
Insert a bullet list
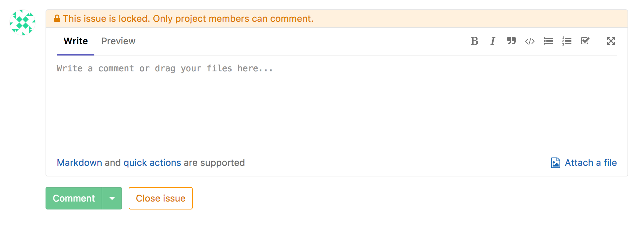point(548,41)
